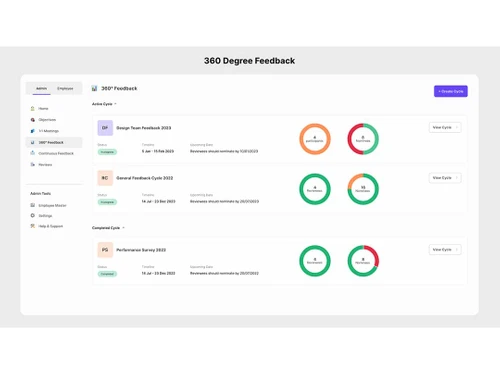Screen dimensions: 500x375
Task: Click the full green ring for General Feedback Cycle
Action: pyautogui.click(x=315, y=189)
